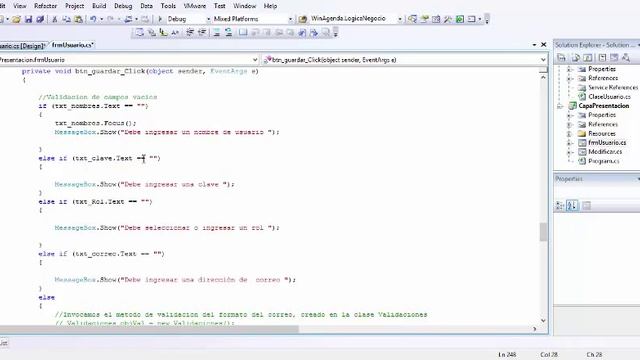Viewport: 640px width, 360px height.
Task: Collapse the CapaPresentacion project node
Action: tap(560, 106)
